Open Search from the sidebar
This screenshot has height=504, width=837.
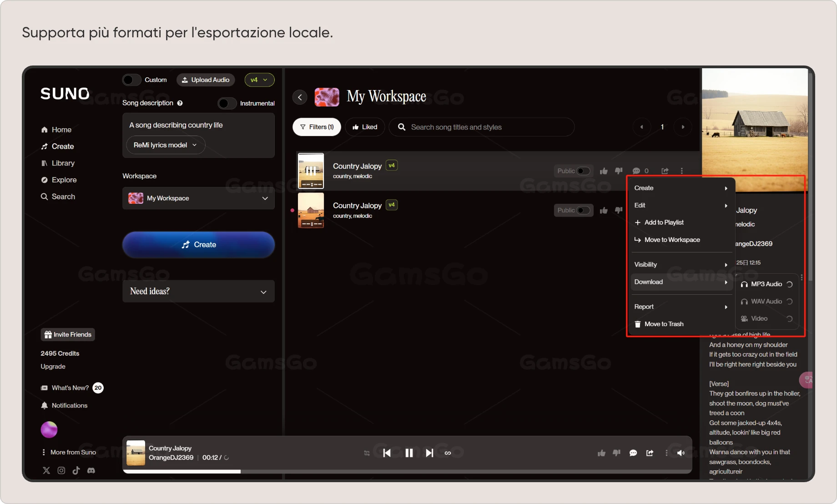tap(58, 197)
